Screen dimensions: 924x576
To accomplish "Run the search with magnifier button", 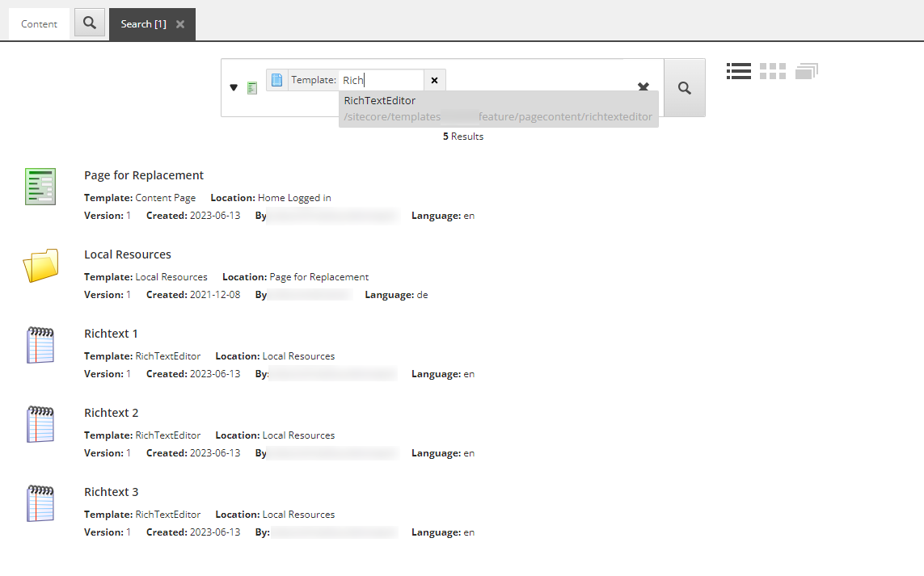I will (685, 88).
